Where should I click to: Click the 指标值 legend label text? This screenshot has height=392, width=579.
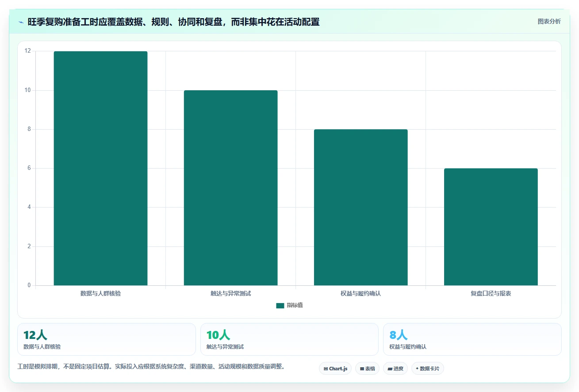pos(295,305)
